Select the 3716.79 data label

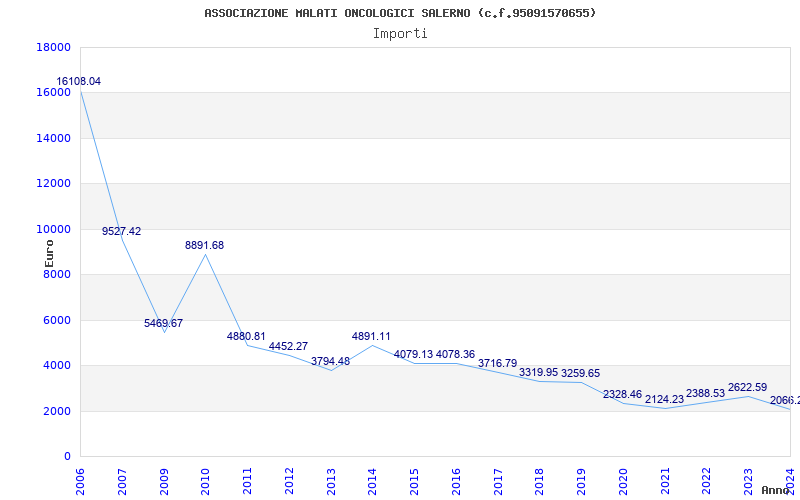(497, 363)
